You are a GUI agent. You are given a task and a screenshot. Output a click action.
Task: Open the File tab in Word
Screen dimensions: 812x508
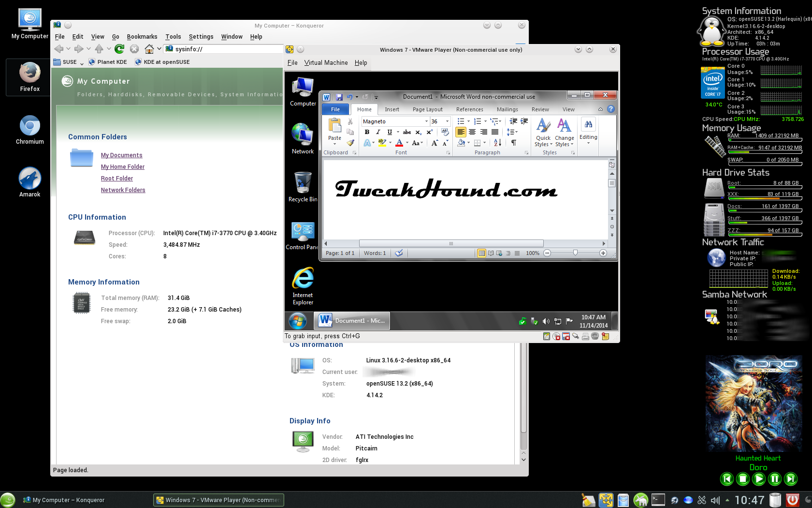[x=335, y=110]
